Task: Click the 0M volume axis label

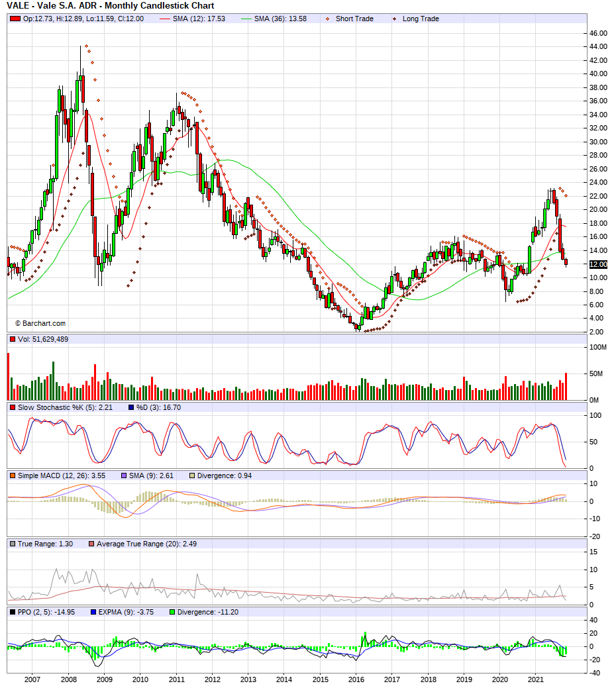Action: (x=594, y=400)
